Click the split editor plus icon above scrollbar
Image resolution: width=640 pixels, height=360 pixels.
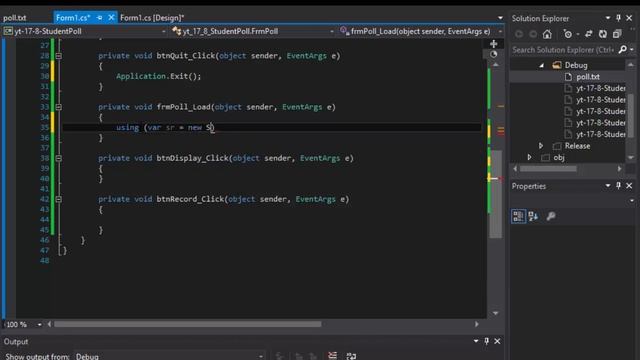point(493,44)
